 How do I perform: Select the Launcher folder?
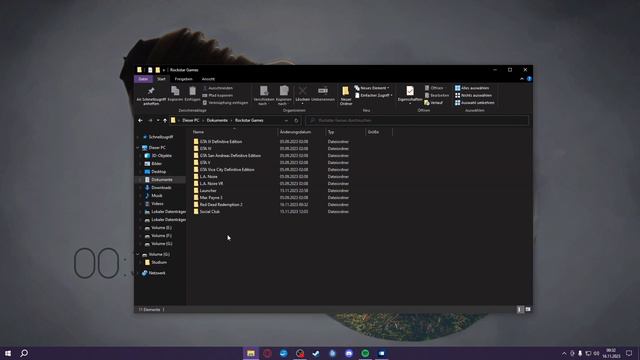[x=208, y=191]
